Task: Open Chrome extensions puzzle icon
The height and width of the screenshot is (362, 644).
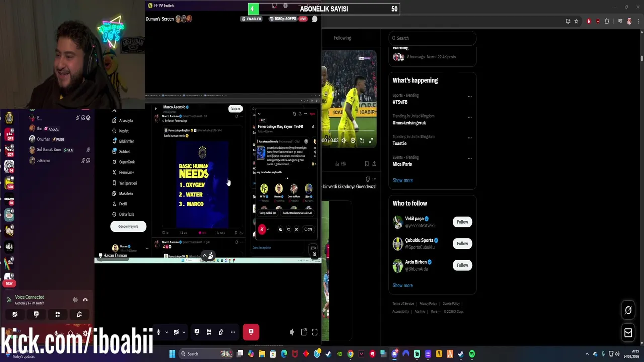Action: coord(607,21)
